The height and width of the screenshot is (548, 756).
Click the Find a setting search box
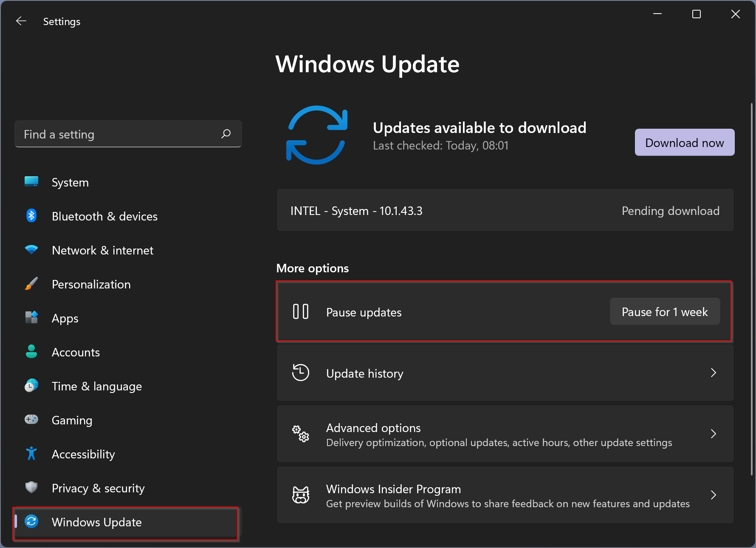pyautogui.click(x=128, y=134)
